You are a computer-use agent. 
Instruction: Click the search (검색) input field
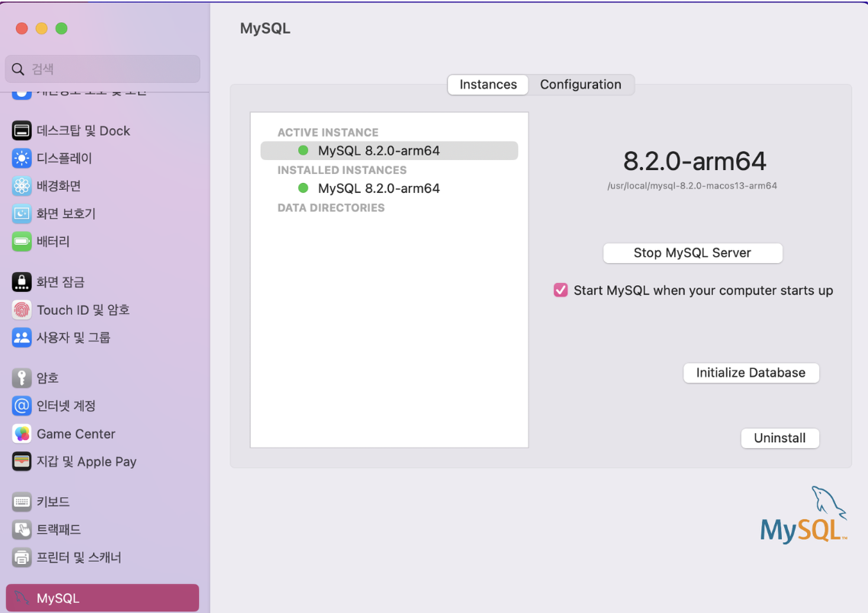(102, 69)
